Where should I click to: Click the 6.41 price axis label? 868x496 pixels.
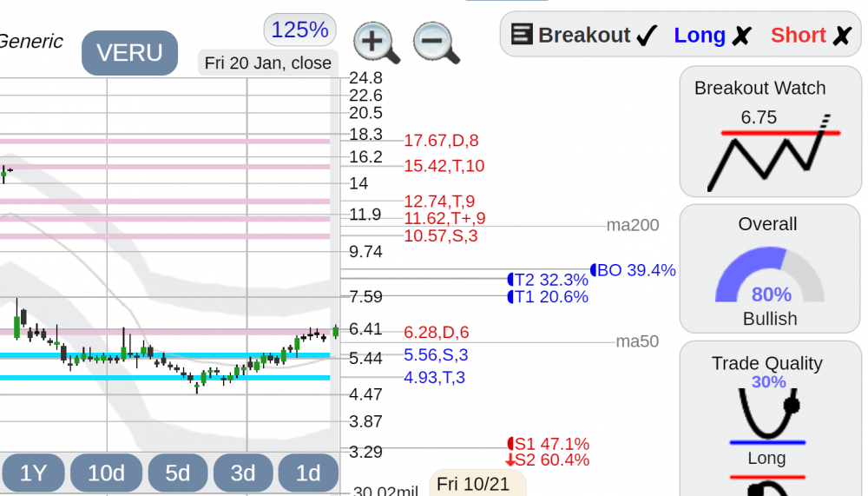coord(365,329)
